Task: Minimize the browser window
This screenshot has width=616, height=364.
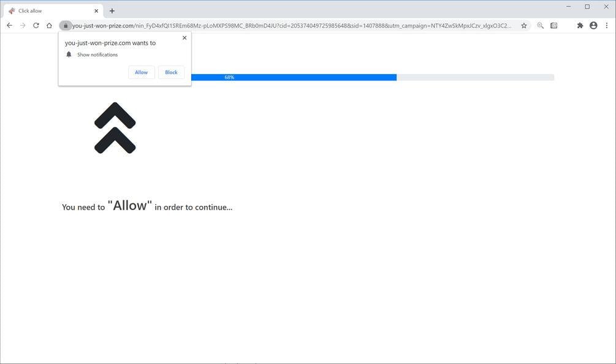Action: [568, 7]
